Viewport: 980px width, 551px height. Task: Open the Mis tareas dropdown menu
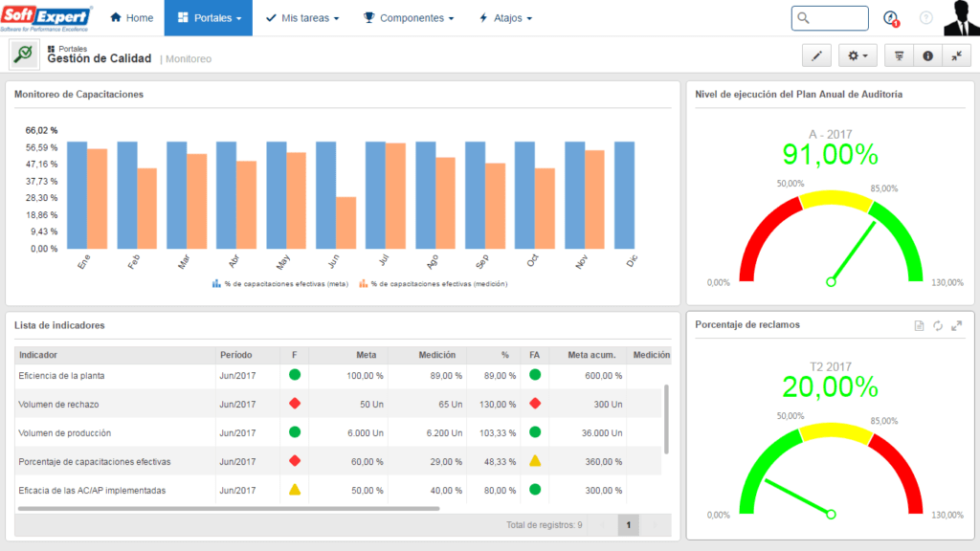click(x=302, y=18)
